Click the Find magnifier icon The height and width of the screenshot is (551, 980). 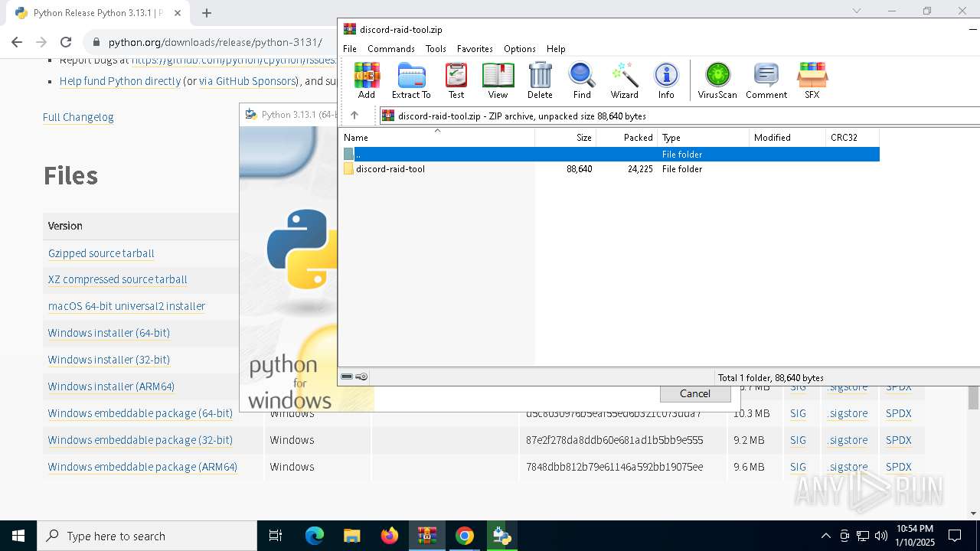click(582, 81)
